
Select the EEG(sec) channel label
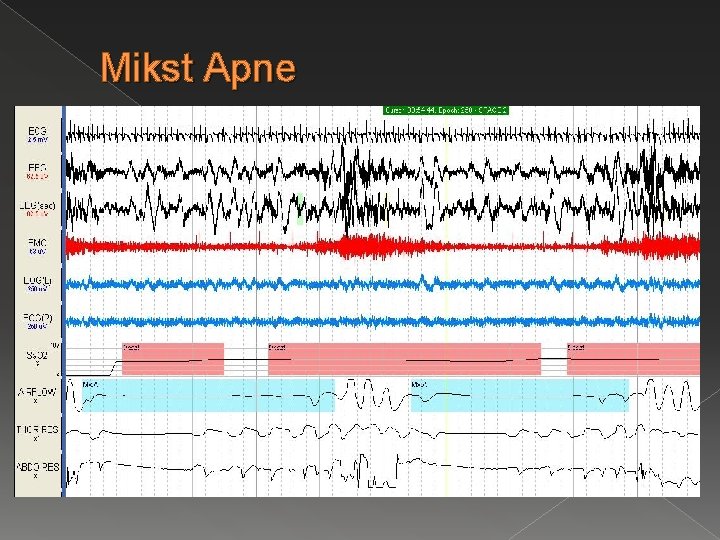37,206
